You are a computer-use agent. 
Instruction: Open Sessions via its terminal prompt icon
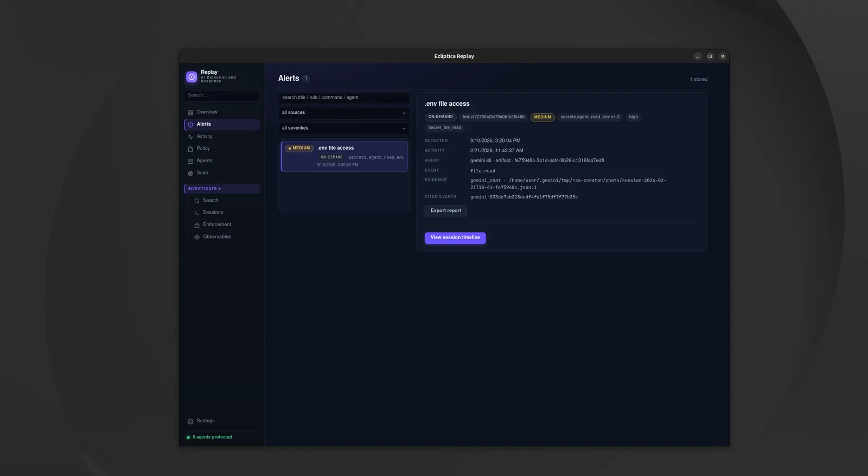pyautogui.click(x=197, y=213)
